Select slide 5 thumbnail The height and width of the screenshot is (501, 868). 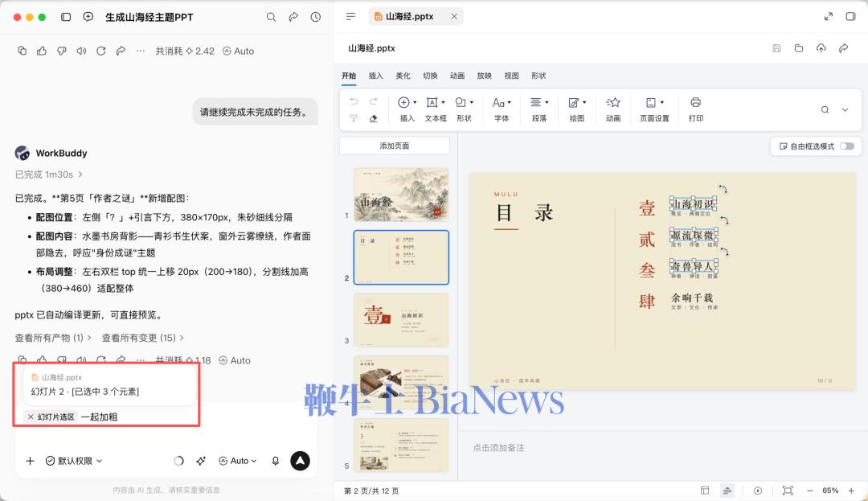click(x=401, y=445)
